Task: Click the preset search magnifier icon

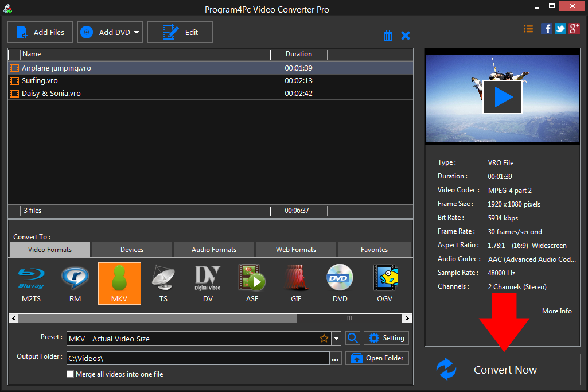Action: pos(353,338)
